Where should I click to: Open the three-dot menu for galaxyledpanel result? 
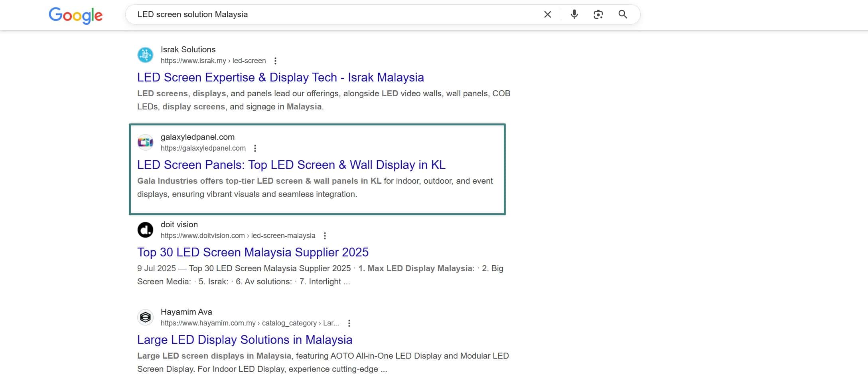255,148
